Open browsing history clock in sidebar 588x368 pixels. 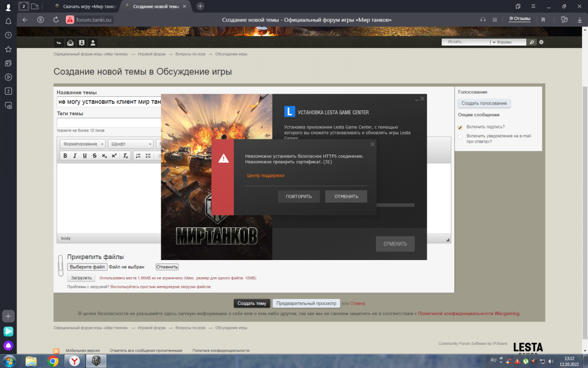[x=8, y=35]
